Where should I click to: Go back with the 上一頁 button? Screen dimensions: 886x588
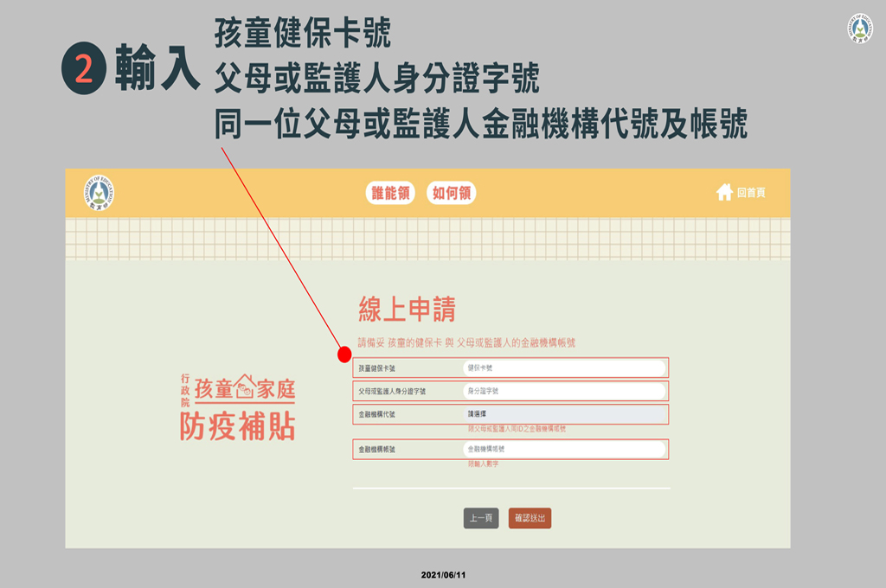481,518
